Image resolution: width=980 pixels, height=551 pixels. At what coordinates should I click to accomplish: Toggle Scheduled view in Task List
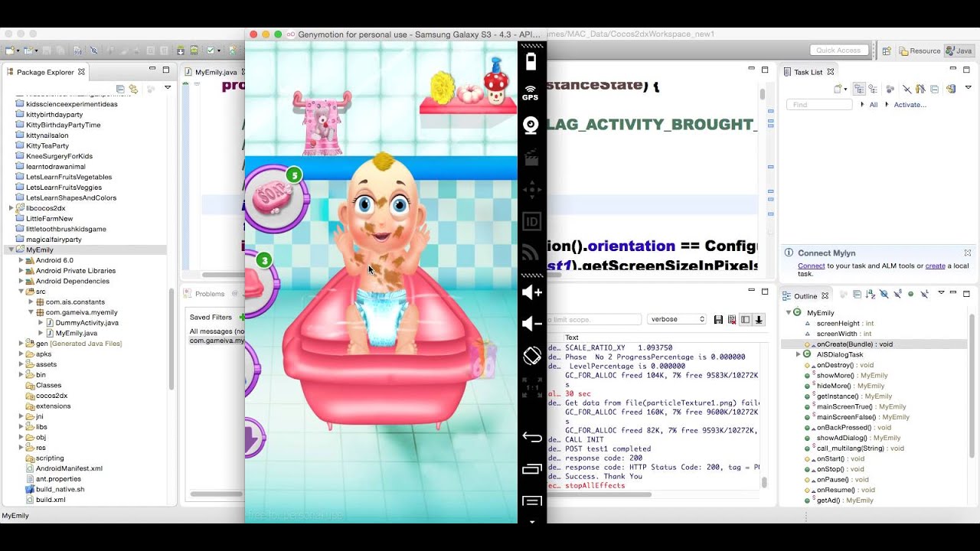point(873,89)
